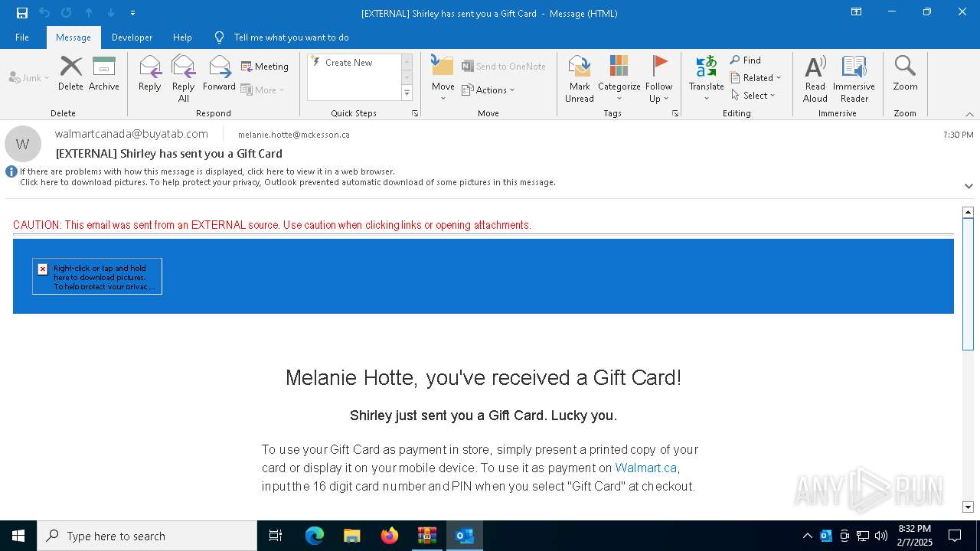Viewport: 980px width, 551px height.
Task: Expand the message header with the chevron
Action: 969,186
